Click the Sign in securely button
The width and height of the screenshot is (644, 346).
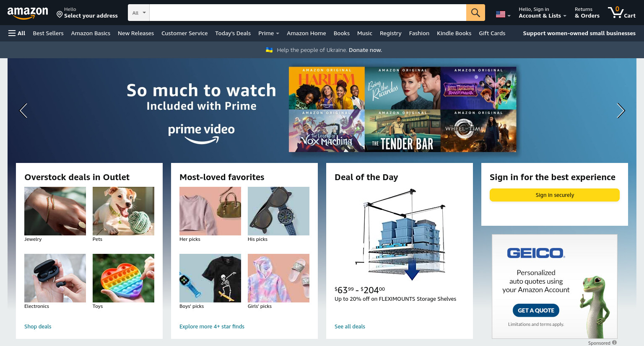point(555,195)
